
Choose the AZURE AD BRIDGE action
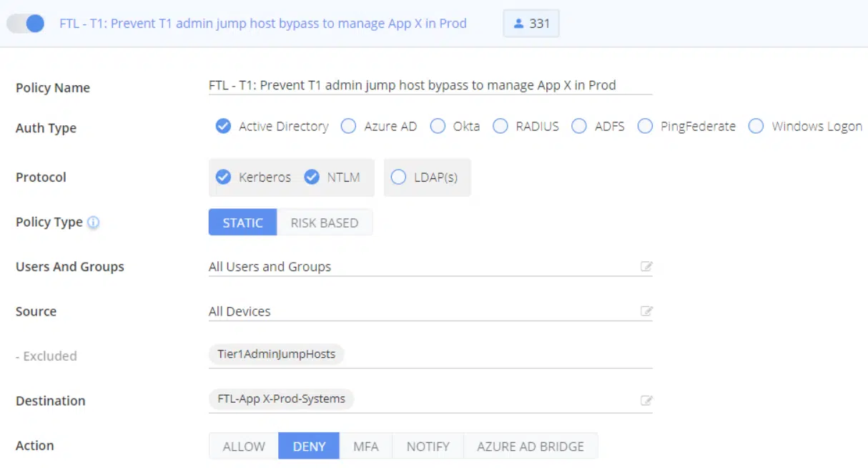click(531, 447)
